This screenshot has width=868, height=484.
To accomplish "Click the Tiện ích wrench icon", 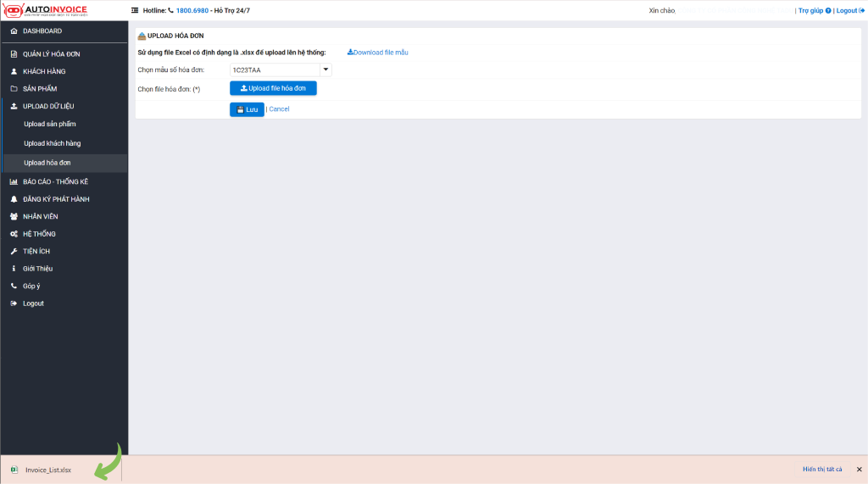I will (14, 252).
